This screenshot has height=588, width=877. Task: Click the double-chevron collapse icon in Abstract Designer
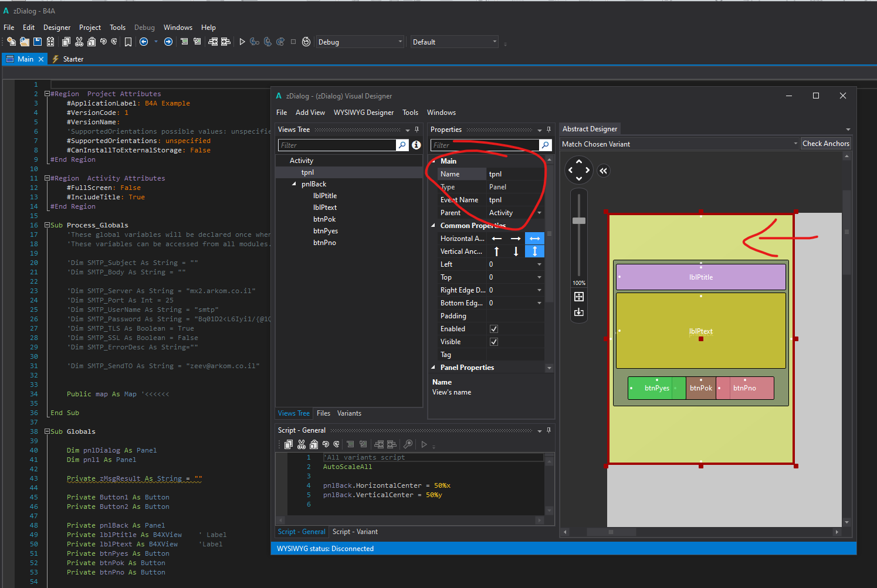(x=603, y=171)
